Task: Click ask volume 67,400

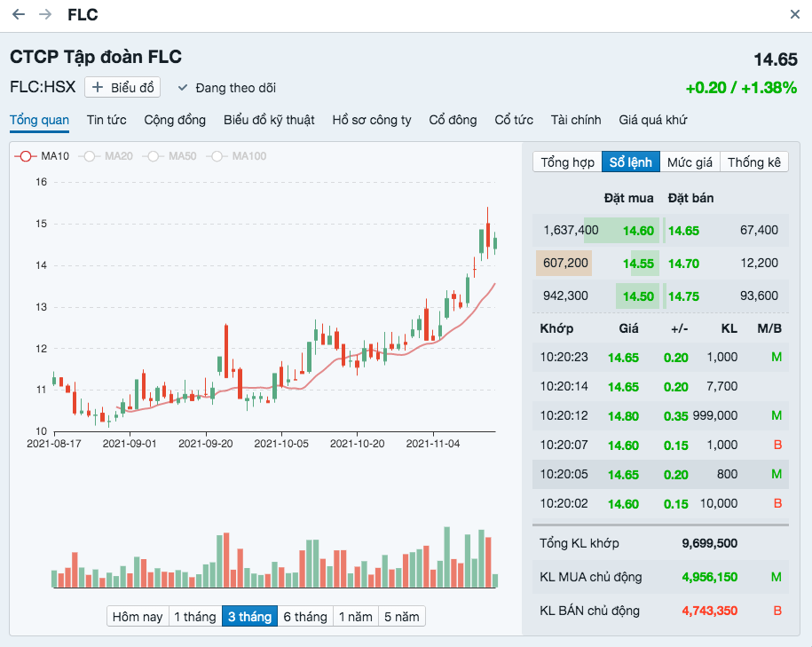Action: (759, 230)
